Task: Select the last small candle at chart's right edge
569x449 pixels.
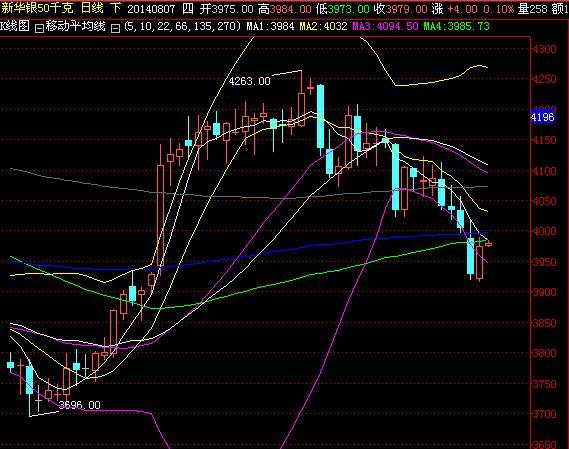Action: pos(488,244)
